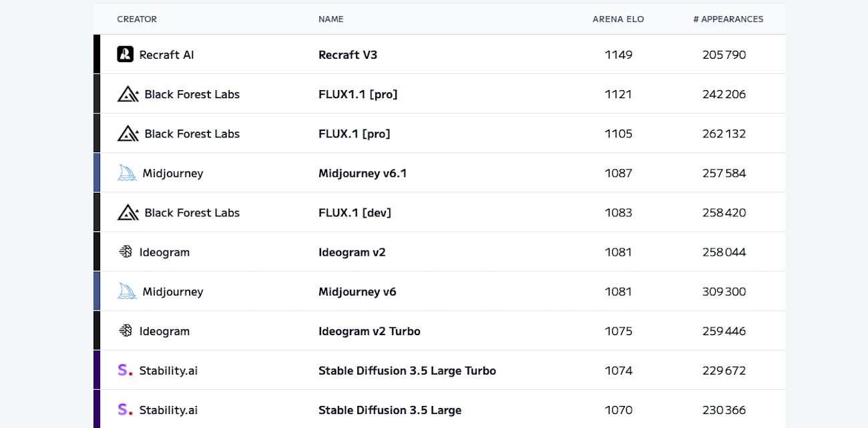The image size is (868, 428).
Task: Click the Black Forest Labs logo beside FLUX.1 [pro]
Action: point(128,134)
